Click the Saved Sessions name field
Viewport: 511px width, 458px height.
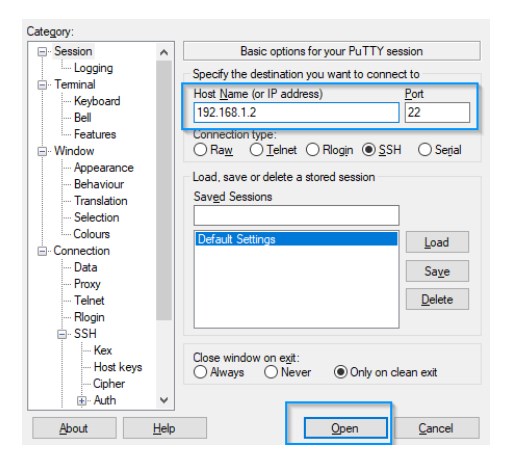click(x=296, y=215)
